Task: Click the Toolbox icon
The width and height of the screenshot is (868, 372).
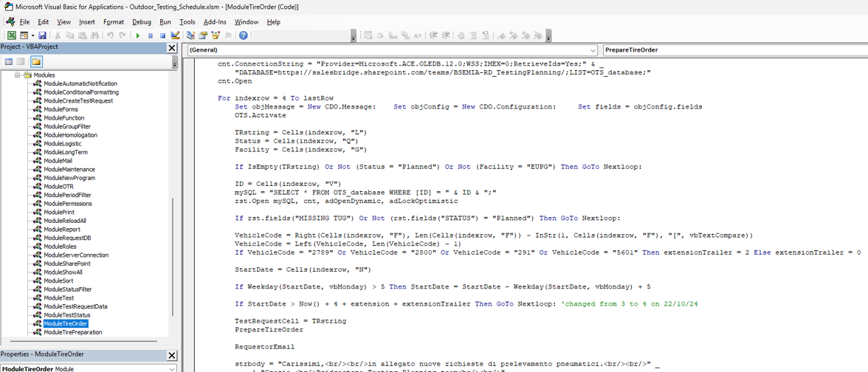Action: [227, 35]
